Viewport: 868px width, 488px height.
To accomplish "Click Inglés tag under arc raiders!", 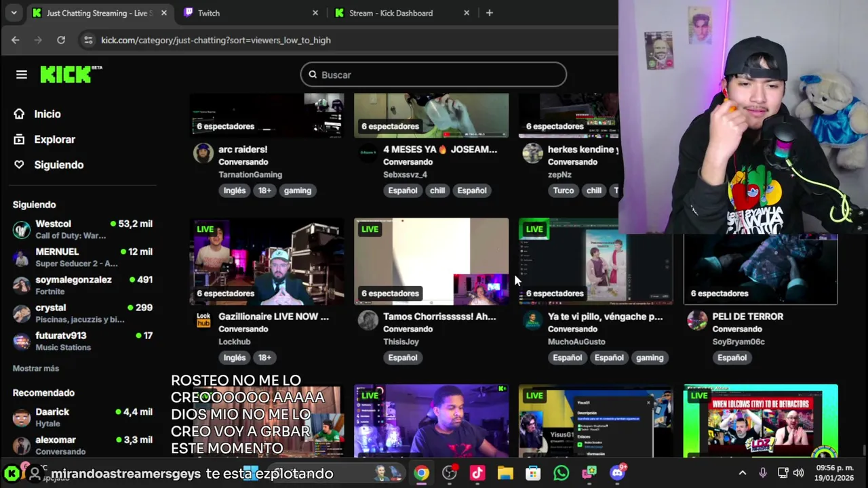I will tap(235, 190).
